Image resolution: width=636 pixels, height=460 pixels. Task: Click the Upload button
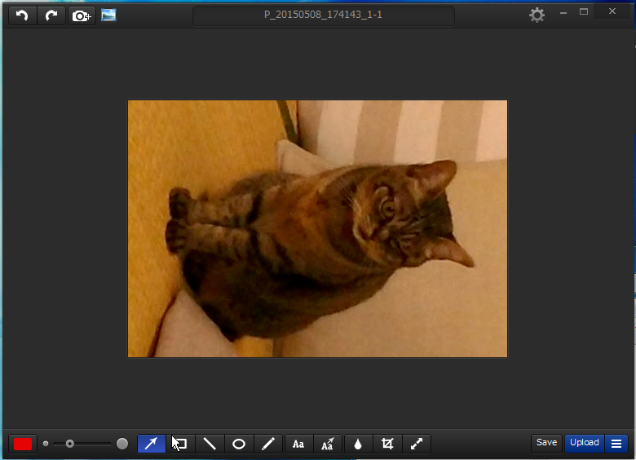click(584, 443)
